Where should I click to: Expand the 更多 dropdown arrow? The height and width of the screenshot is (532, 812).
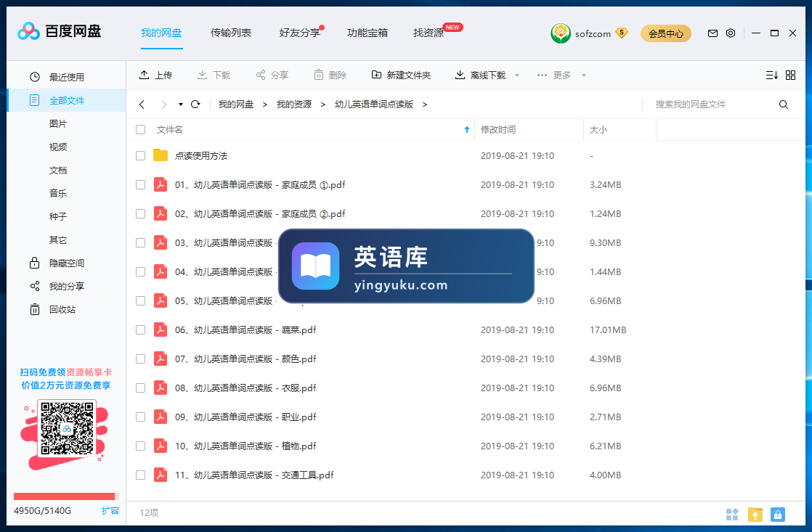click(x=584, y=75)
